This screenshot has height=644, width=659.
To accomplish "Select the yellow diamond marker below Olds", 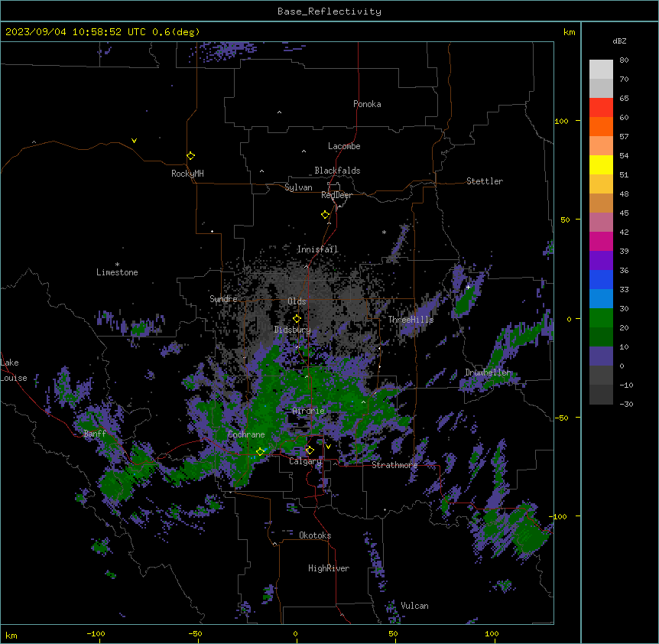I will (297, 319).
